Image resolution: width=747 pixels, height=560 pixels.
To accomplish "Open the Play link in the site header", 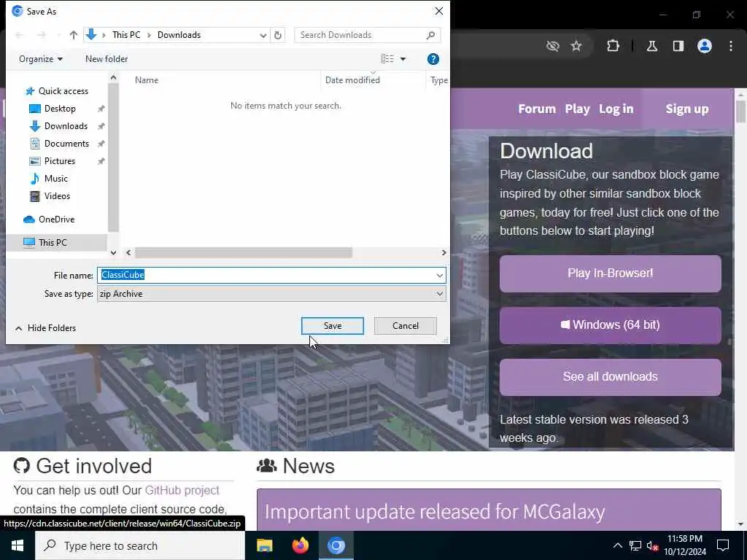I will 578,109.
